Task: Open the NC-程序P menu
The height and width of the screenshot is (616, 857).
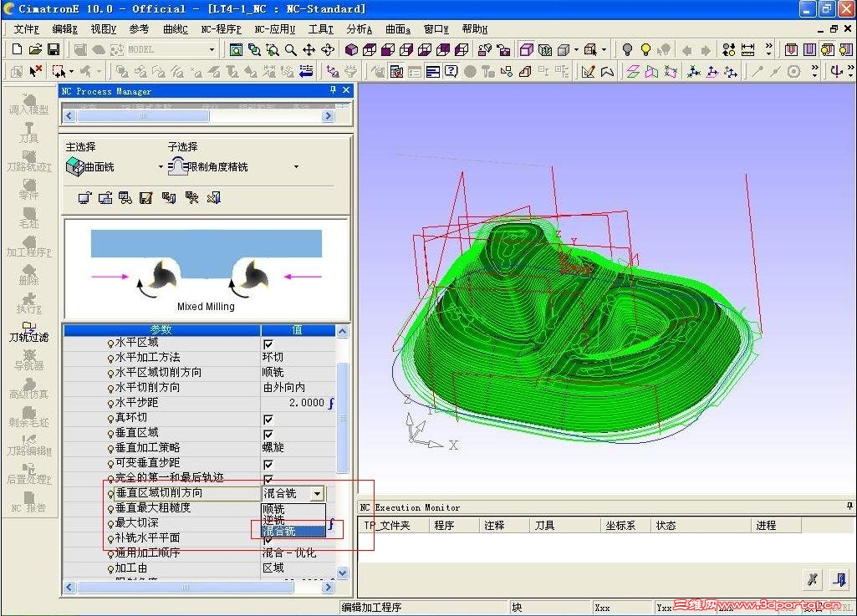Action: (221, 29)
